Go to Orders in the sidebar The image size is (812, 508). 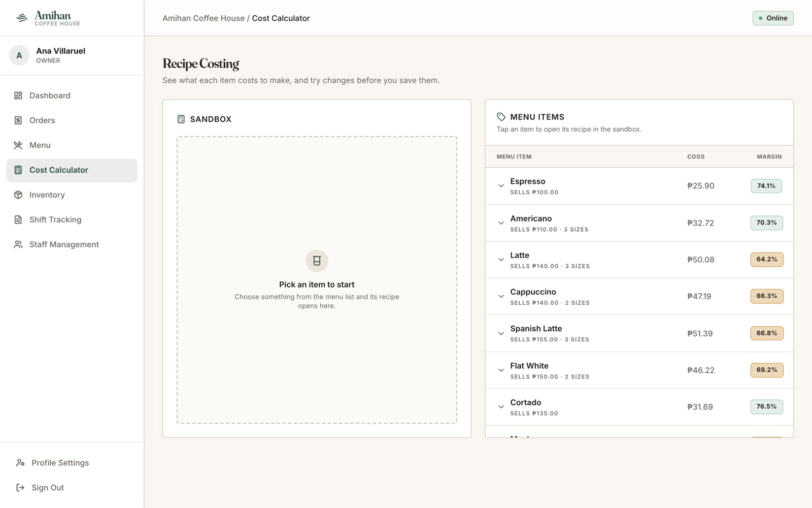(x=72, y=120)
